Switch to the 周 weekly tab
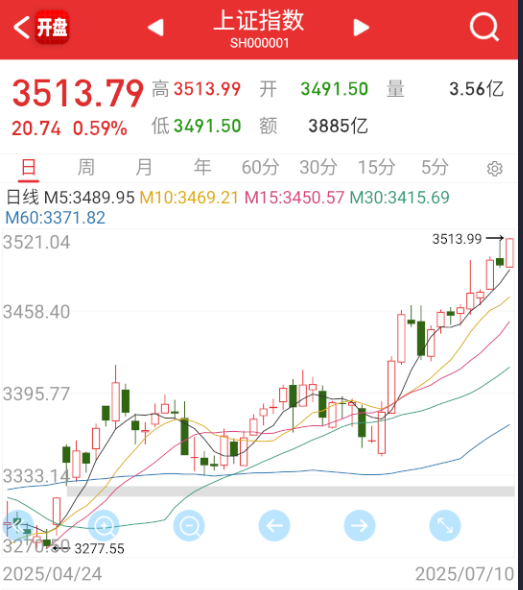Screen dimensions: 523x590 [x=86, y=167]
